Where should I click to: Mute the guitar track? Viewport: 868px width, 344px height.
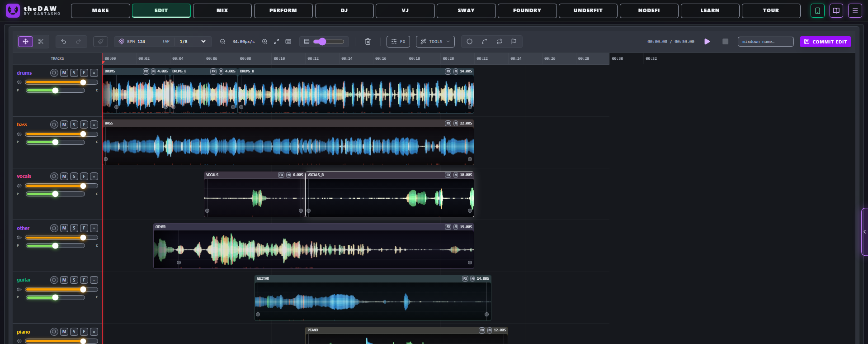point(64,280)
